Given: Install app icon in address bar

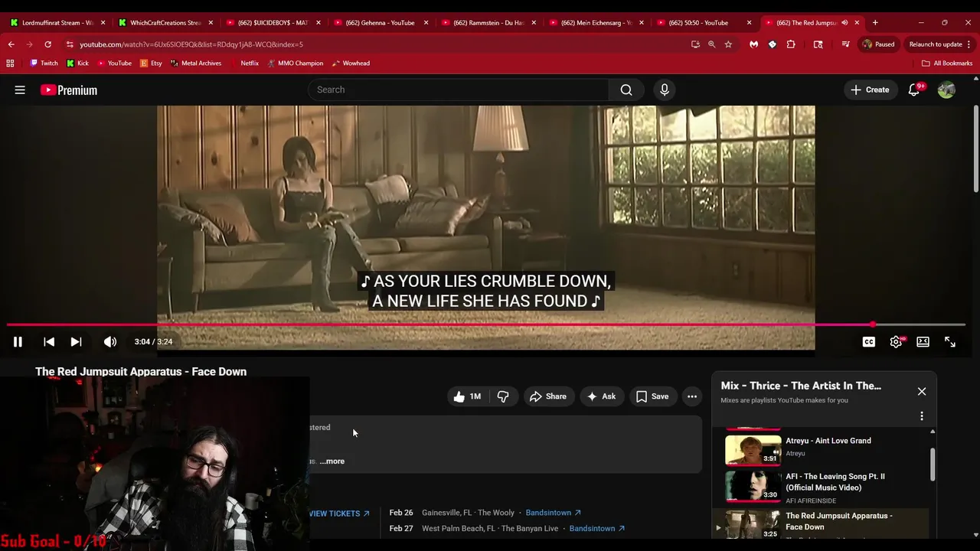Looking at the screenshot, I should pos(695,44).
